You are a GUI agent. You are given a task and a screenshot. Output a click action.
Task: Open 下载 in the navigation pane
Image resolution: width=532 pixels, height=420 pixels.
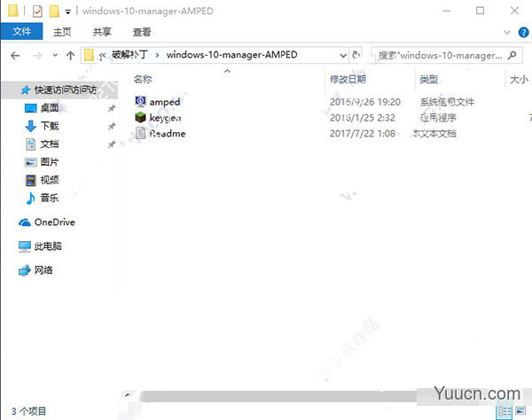point(50,126)
